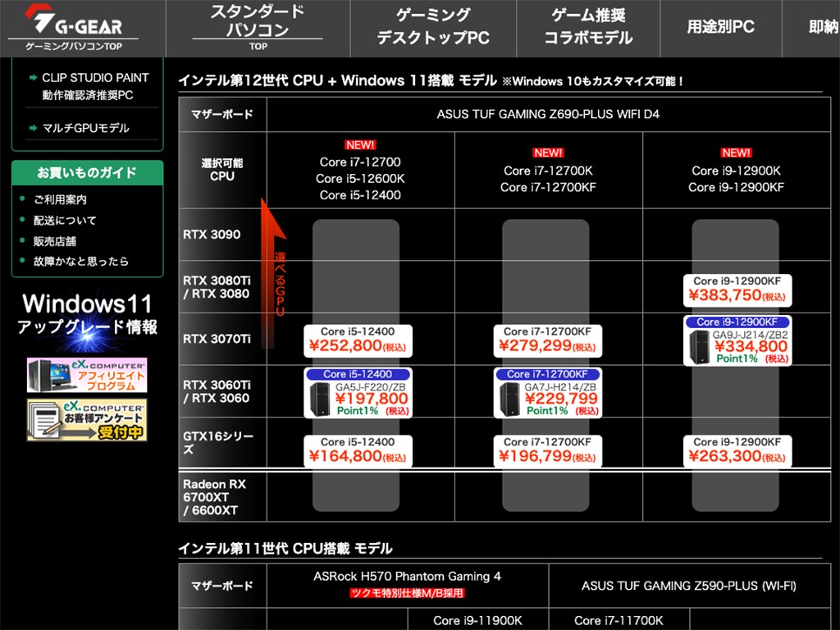Open スタンダードパソコン TOP menu

pos(258,28)
